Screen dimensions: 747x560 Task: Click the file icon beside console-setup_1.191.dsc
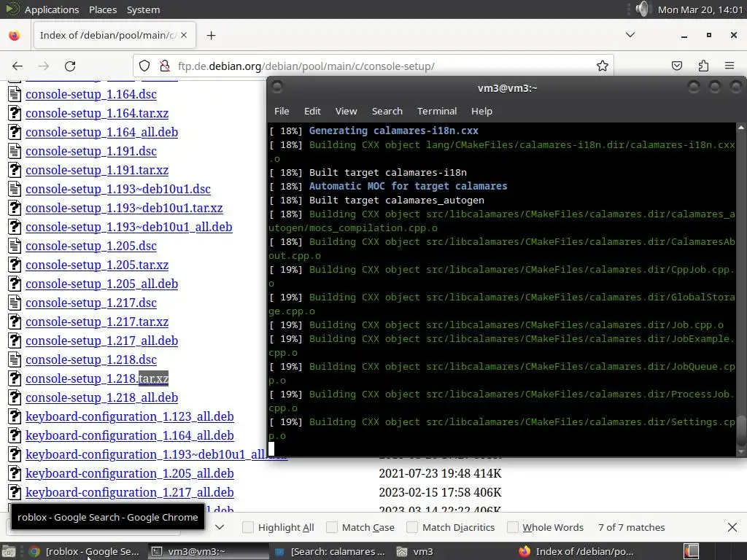15,151
